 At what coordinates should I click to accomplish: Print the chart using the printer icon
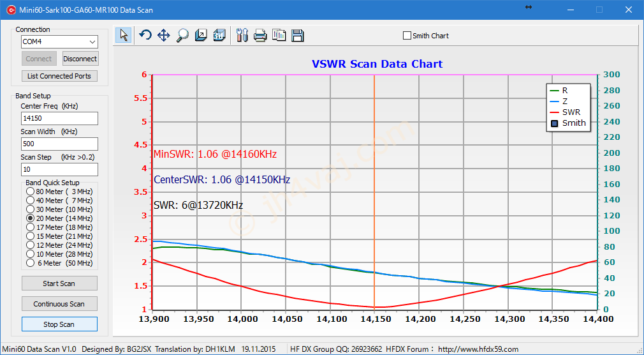[260, 35]
